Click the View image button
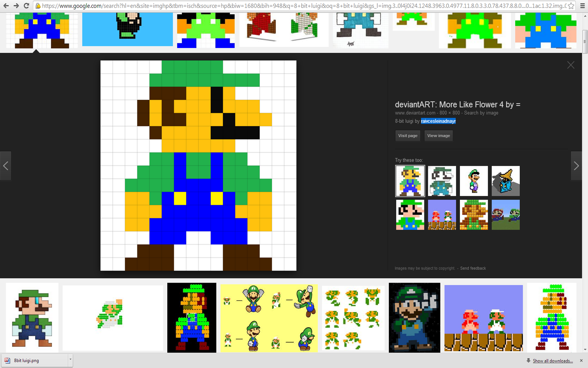Screen dimensions: 588x368 coord(438,136)
